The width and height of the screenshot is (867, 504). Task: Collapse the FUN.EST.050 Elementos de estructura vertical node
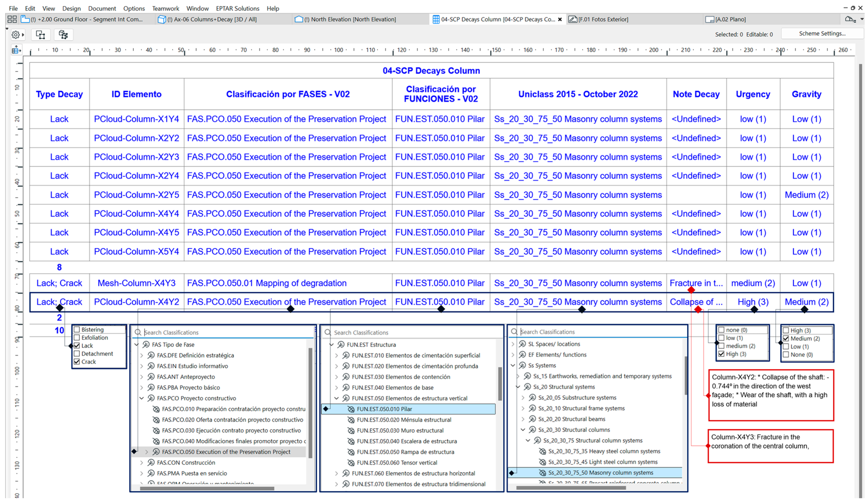(336, 398)
